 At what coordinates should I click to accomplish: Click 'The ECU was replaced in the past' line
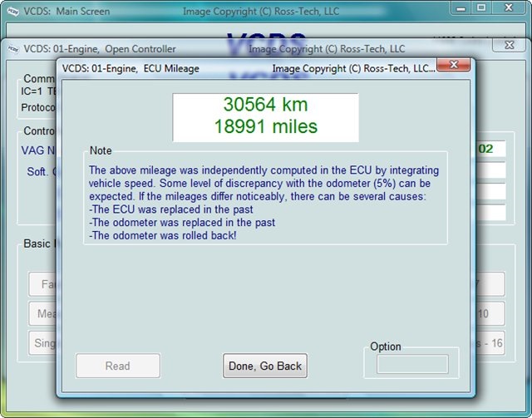(x=171, y=209)
